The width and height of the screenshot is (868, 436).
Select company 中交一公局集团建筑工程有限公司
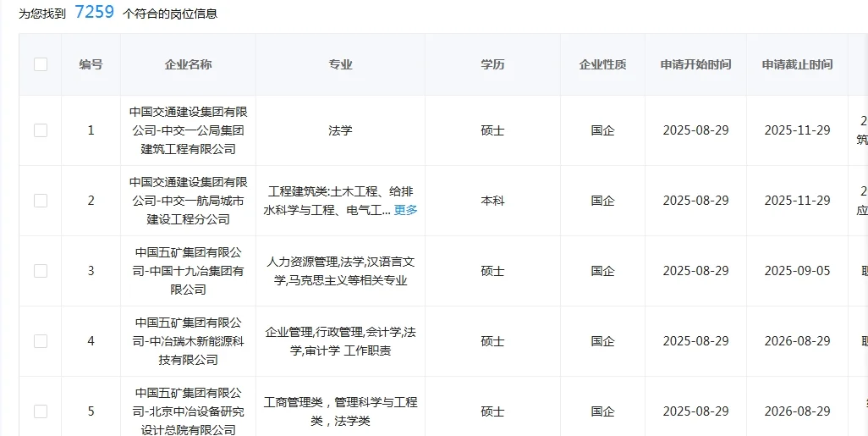pos(188,130)
